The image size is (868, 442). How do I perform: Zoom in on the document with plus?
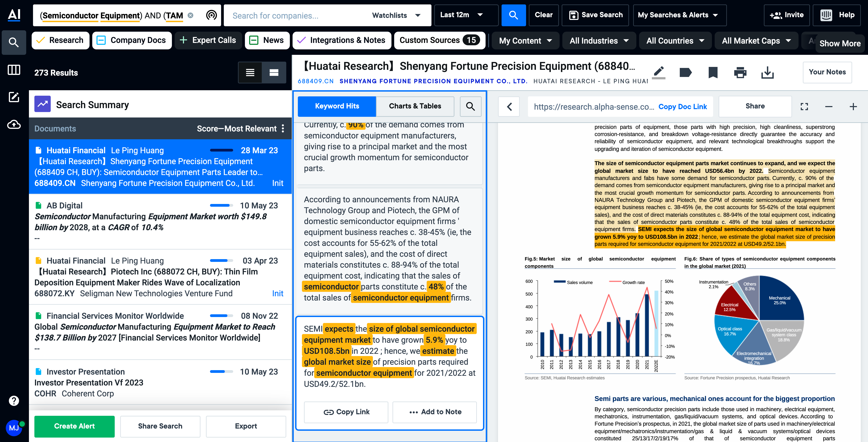click(x=853, y=107)
